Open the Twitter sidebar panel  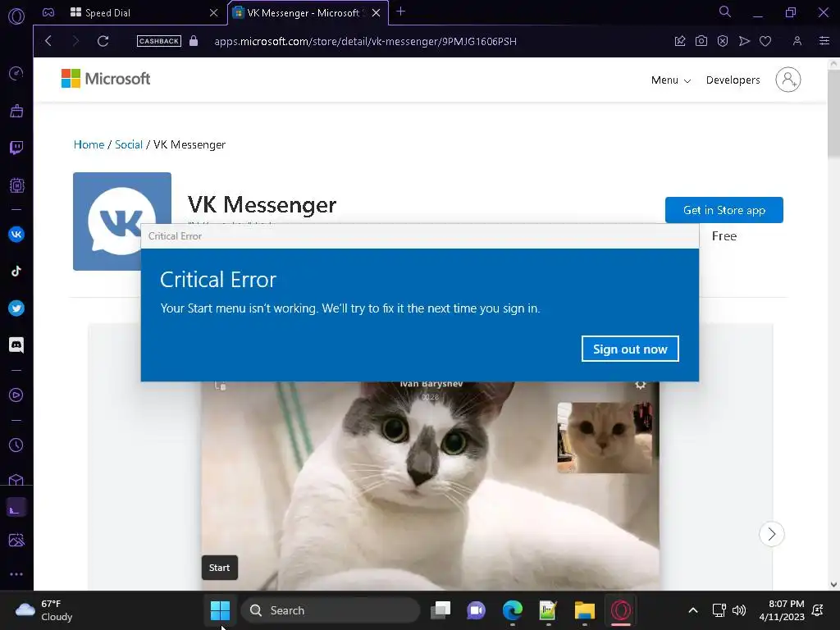point(16,308)
